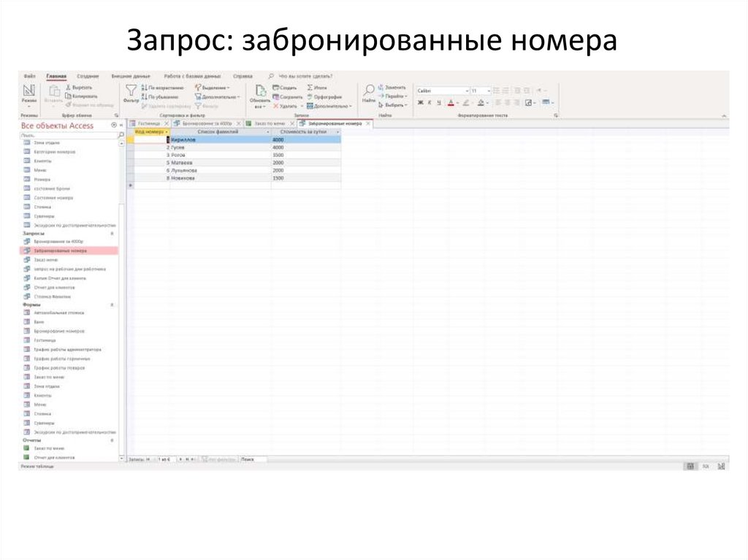Viewport: 748px width, 560px height.
Task: Click the Итоги sigma icon
Action: (310, 88)
